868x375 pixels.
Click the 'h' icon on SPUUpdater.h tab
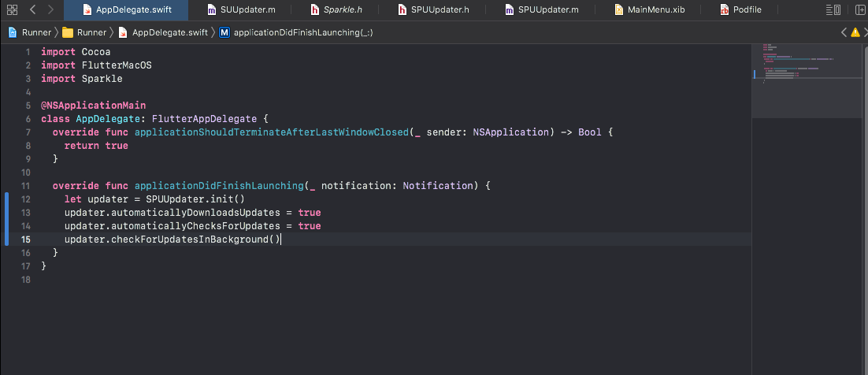pos(402,10)
